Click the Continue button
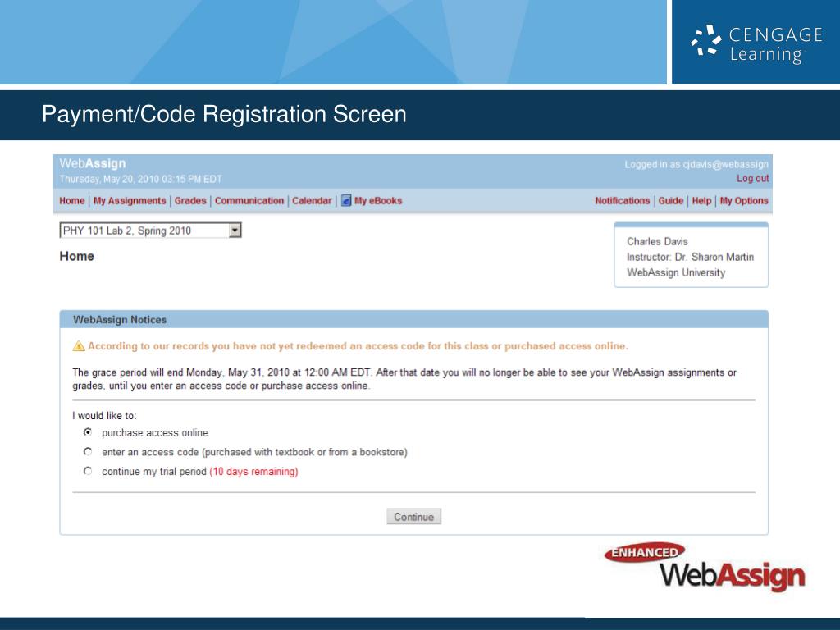 click(413, 517)
